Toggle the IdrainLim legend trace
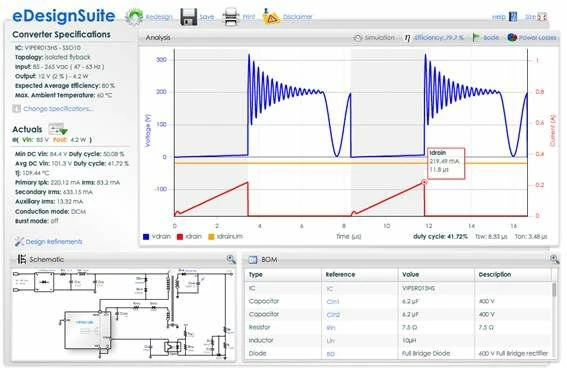 (x=225, y=236)
